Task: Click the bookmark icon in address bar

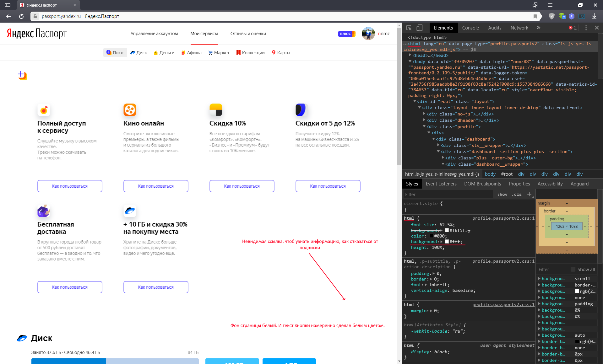Action: (x=535, y=16)
